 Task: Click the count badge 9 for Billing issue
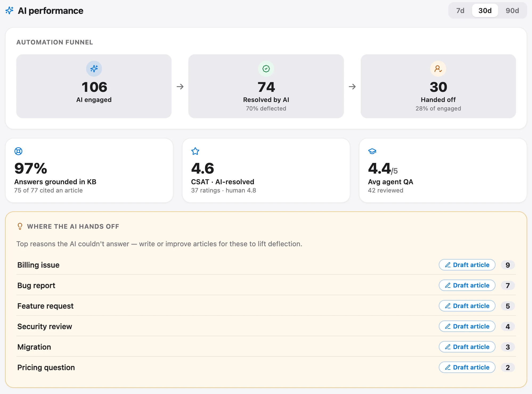(x=508, y=265)
